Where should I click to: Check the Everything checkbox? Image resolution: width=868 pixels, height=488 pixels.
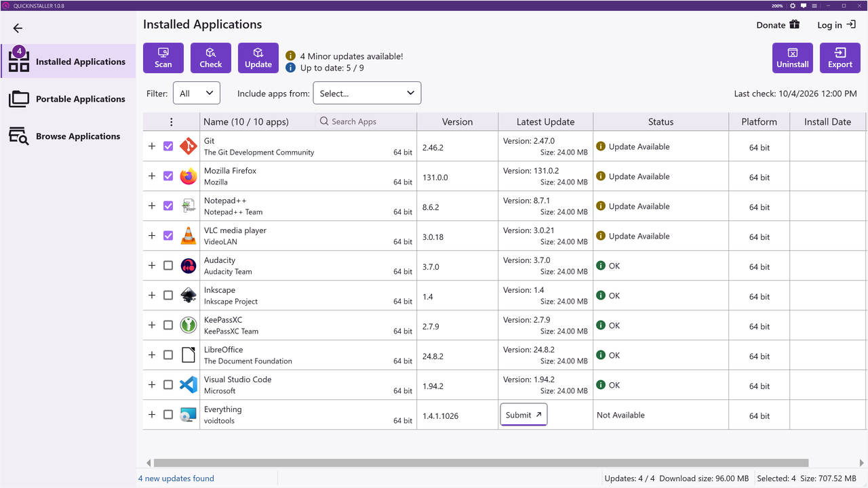[x=168, y=415]
